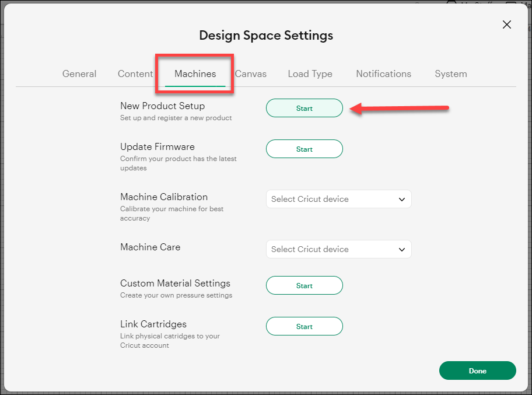Expand the Machine Care chevron arrow

click(402, 249)
